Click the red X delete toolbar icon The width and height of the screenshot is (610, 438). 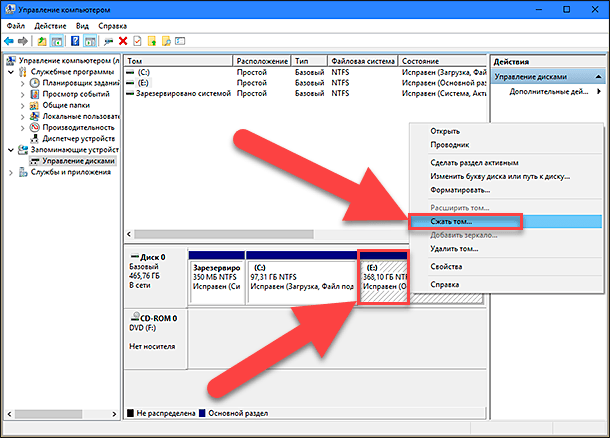click(x=123, y=41)
